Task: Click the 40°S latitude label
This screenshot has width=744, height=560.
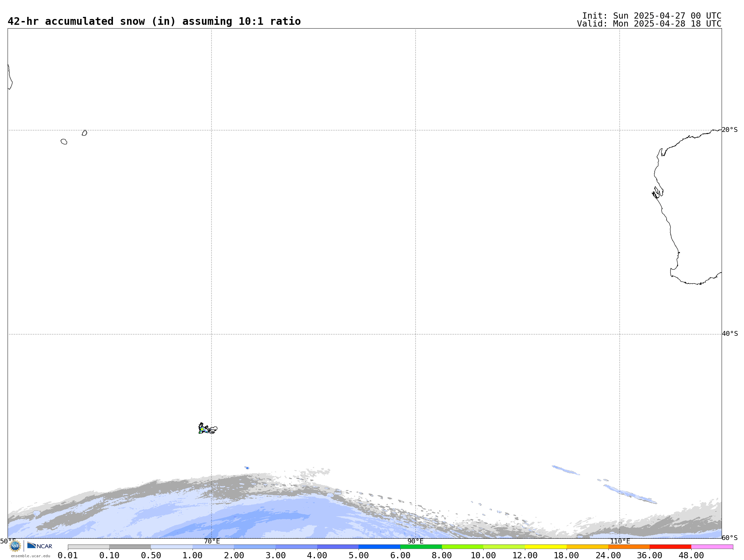Action: 730,334
